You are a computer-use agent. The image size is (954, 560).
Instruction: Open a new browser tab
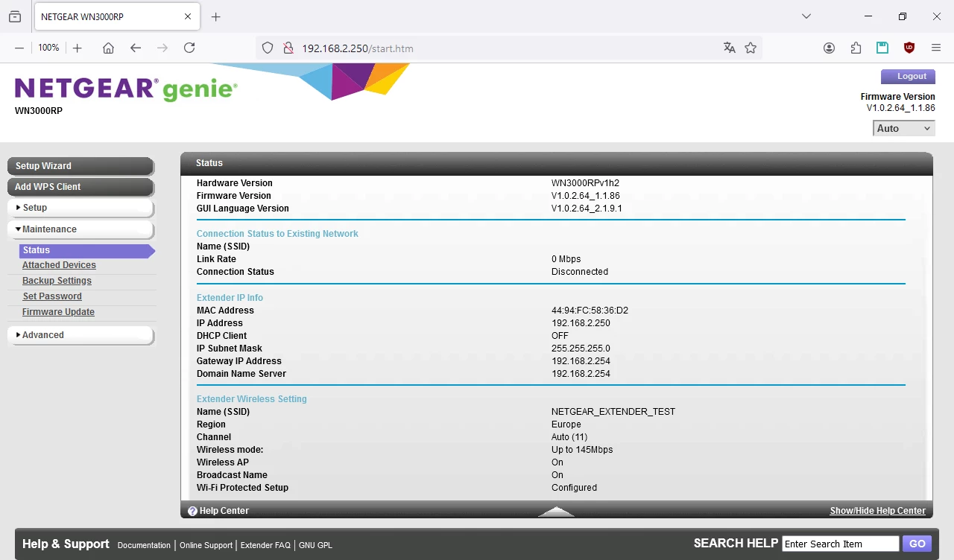click(216, 16)
